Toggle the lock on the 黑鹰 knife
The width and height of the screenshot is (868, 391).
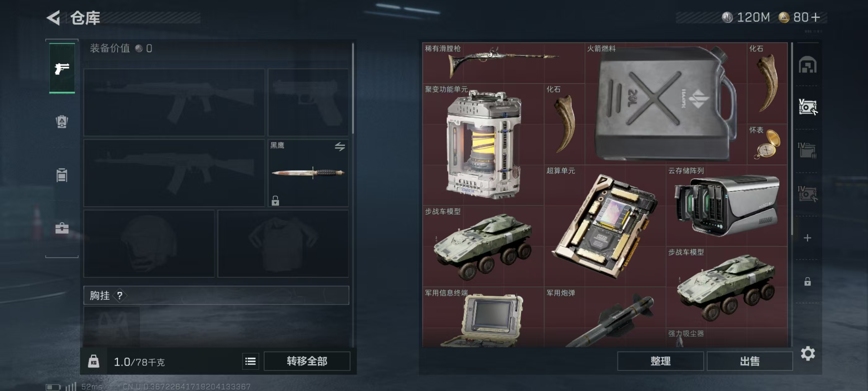[275, 201]
